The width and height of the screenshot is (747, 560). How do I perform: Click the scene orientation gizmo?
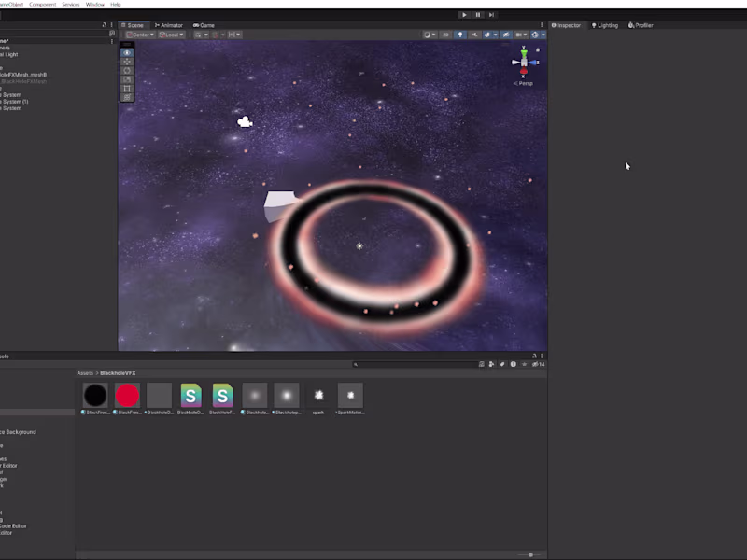click(523, 63)
